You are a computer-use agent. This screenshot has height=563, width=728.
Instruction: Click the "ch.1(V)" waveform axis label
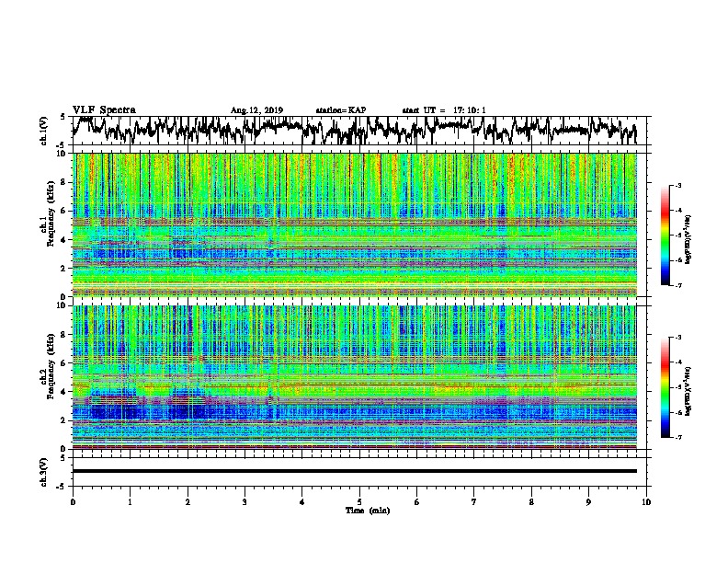point(44,130)
